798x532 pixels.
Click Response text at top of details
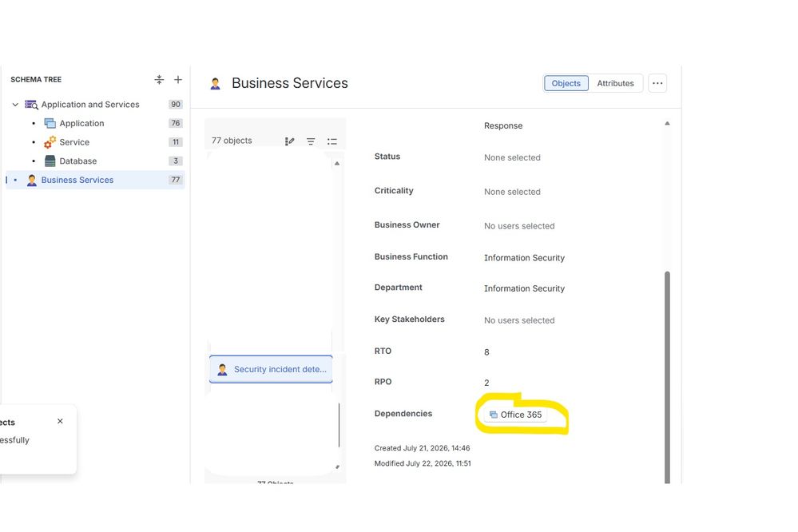coord(502,125)
